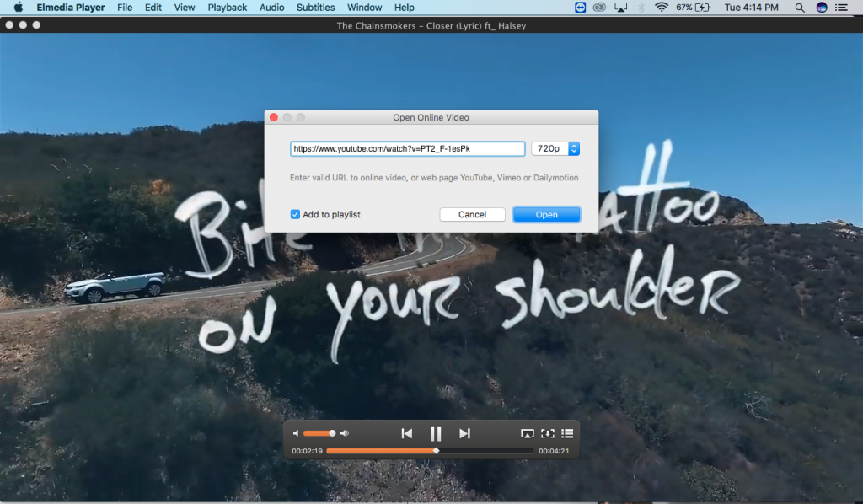Skip to next track
The width and height of the screenshot is (863, 504).
coord(464,432)
